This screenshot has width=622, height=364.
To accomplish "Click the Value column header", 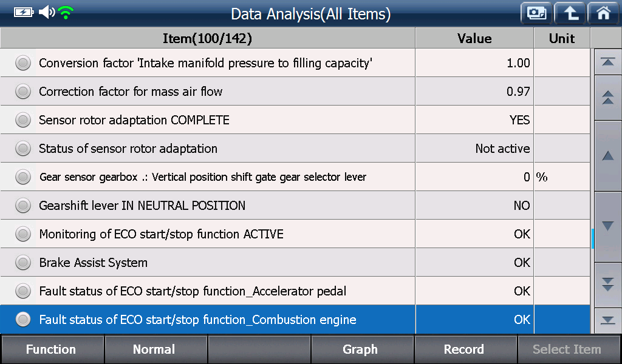I will tap(474, 38).
